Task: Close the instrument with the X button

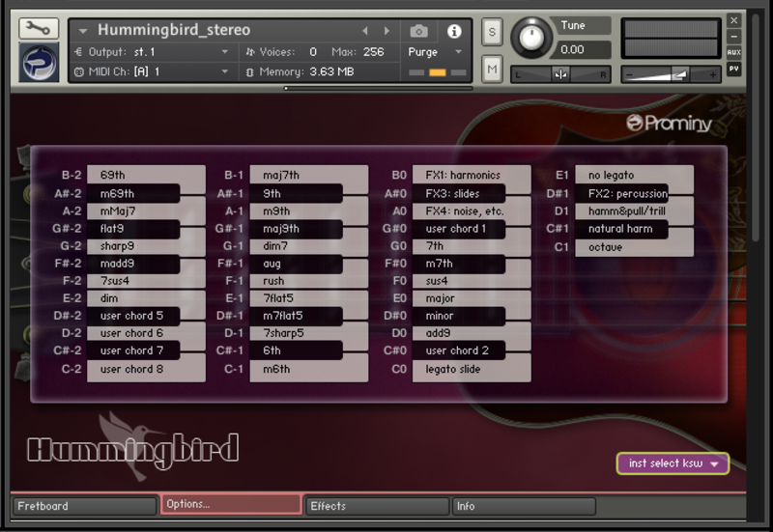Action: (733, 20)
